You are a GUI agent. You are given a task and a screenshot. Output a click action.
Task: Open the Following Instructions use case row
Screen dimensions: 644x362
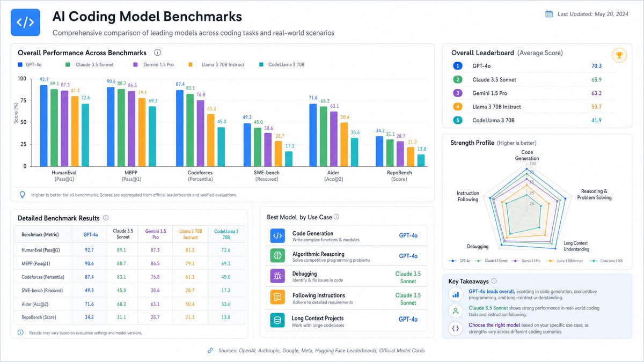click(347, 298)
